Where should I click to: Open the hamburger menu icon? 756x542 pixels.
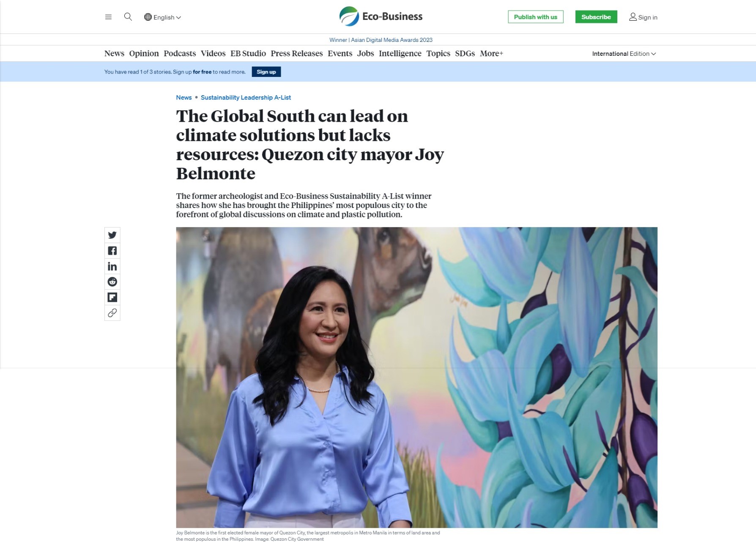[108, 17]
